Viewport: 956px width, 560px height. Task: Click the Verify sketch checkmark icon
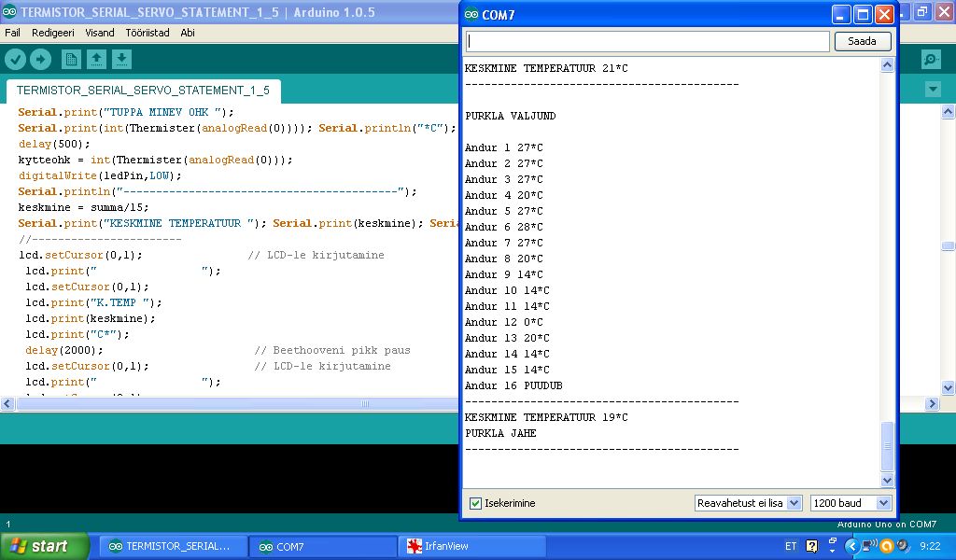[16, 60]
